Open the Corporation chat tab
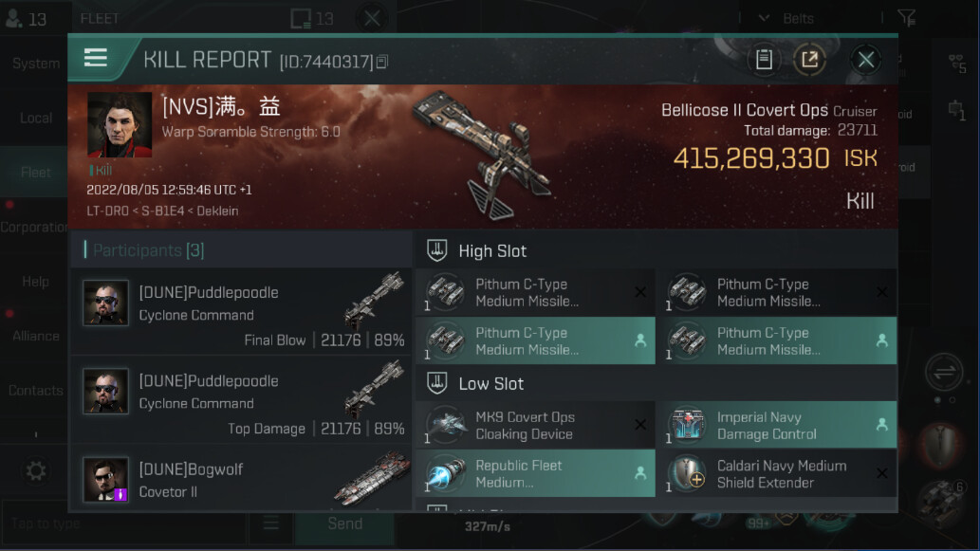 [x=34, y=228]
